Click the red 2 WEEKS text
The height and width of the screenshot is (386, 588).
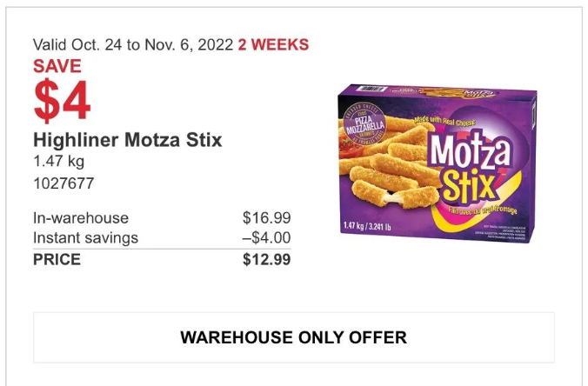pyautogui.click(x=273, y=45)
